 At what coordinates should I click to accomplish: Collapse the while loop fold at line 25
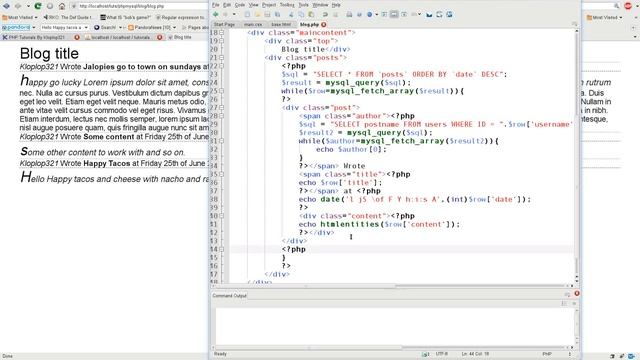[222, 91]
